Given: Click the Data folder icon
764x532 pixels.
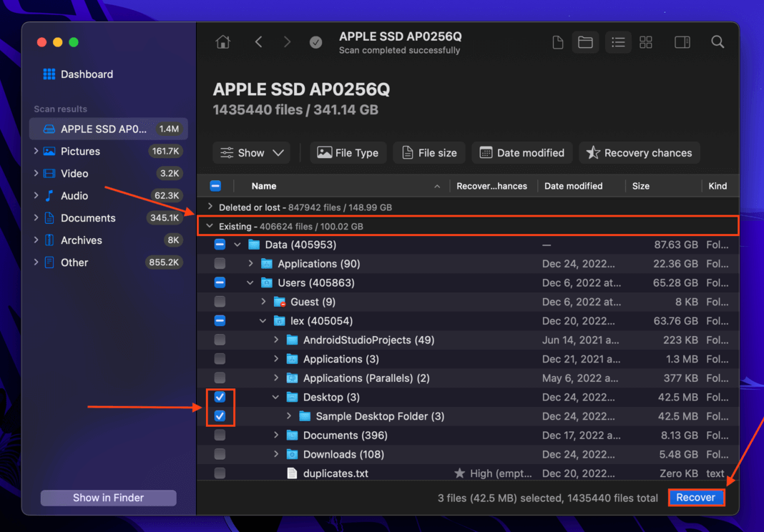Looking at the screenshot, I should coord(254,245).
